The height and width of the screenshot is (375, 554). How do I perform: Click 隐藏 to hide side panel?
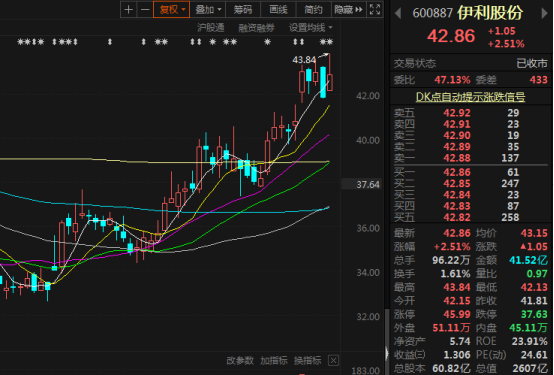pos(348,10)
